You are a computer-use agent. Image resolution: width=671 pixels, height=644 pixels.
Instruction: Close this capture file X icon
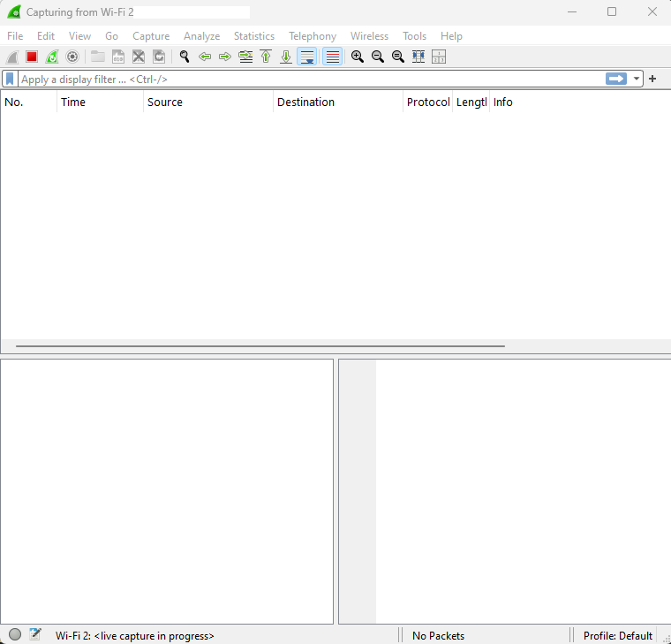[139, 57]
